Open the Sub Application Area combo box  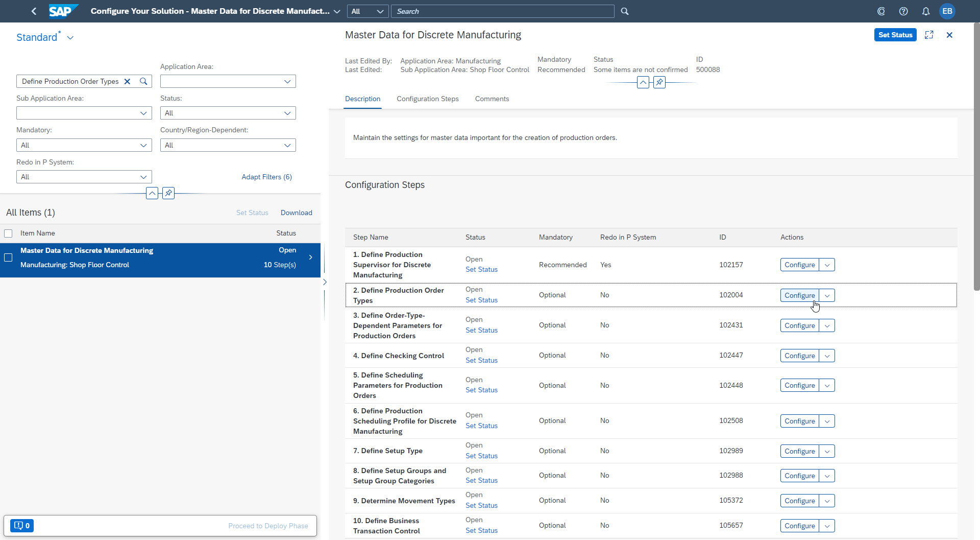(x=84, y=113)
